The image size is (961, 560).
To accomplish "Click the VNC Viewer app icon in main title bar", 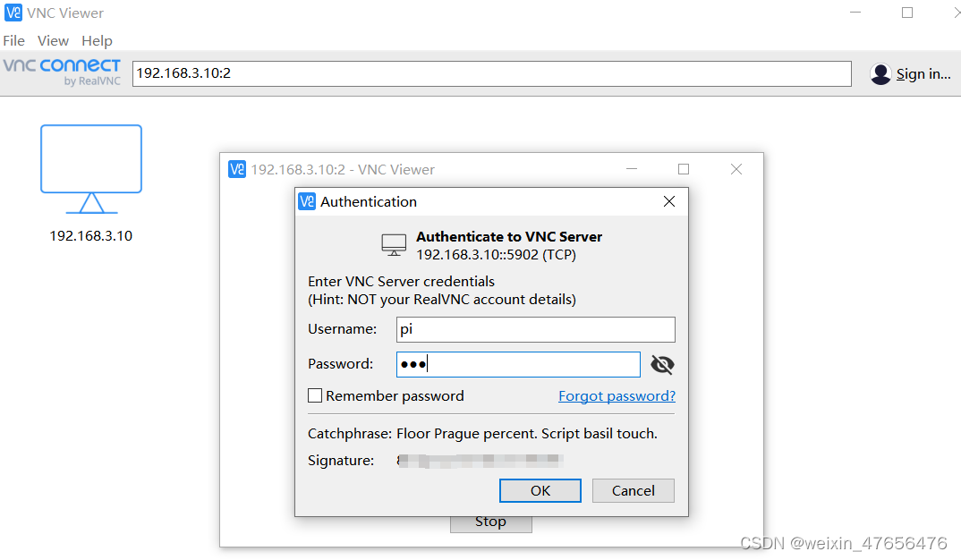I will pyautogui.click(x=13, y=13).
